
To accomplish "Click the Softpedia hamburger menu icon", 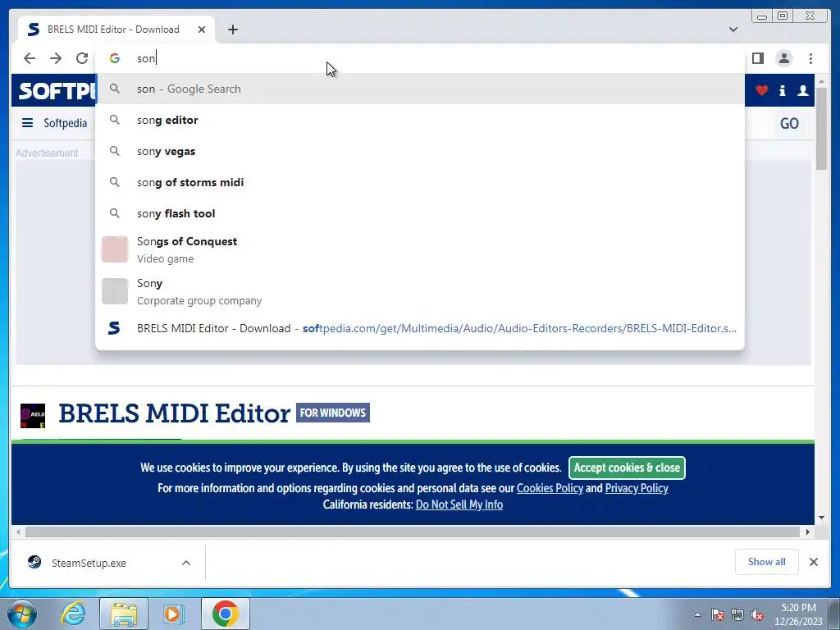I will pyautogui.click(x=27, y=123).
